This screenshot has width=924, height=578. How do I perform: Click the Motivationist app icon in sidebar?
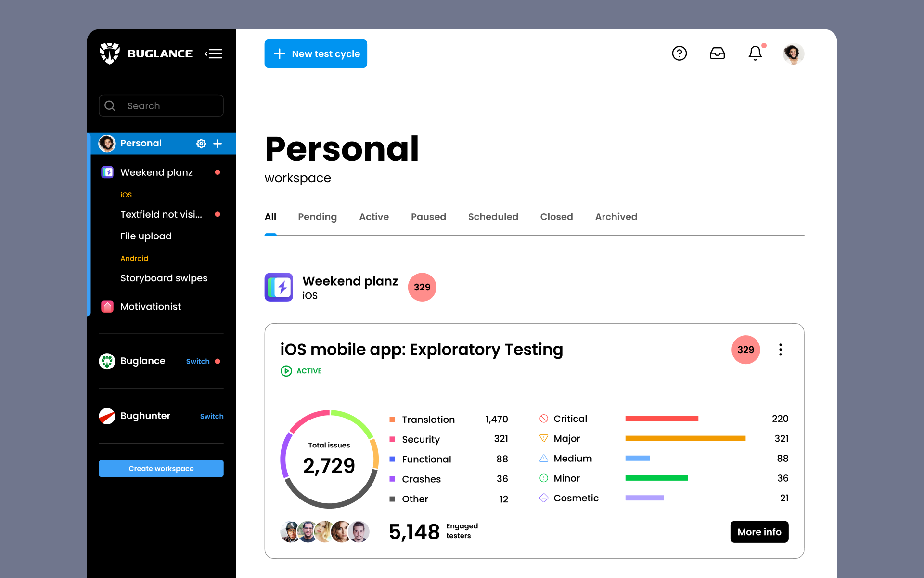click(x=107, y=306)
